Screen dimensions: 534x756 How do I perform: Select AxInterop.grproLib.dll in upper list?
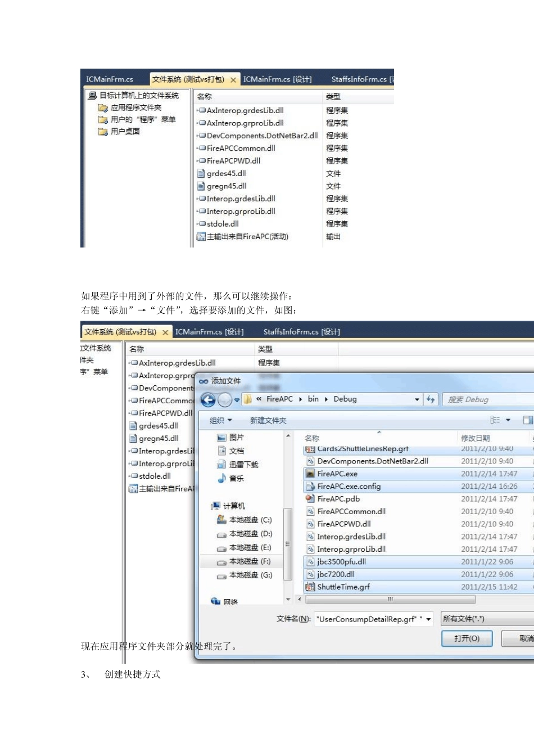pos(240,123)
